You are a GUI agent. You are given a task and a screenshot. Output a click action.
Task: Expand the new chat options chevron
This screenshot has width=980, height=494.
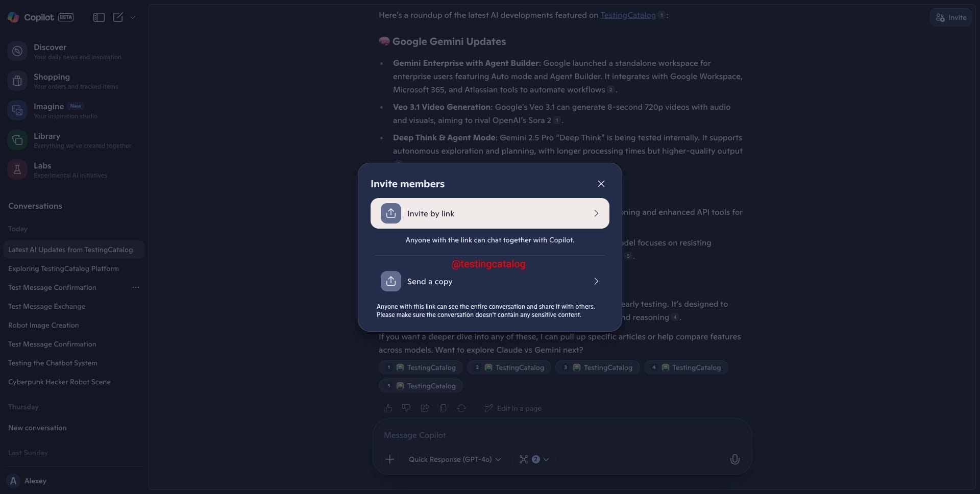(x=133, y=17)
